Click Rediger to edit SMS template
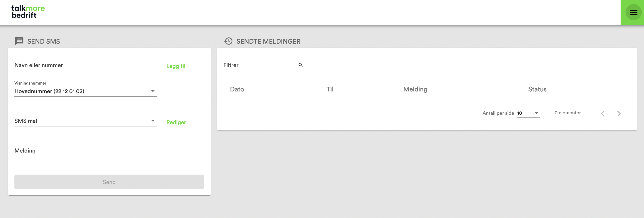Screen dimensions: 644x218 (176, 122)
